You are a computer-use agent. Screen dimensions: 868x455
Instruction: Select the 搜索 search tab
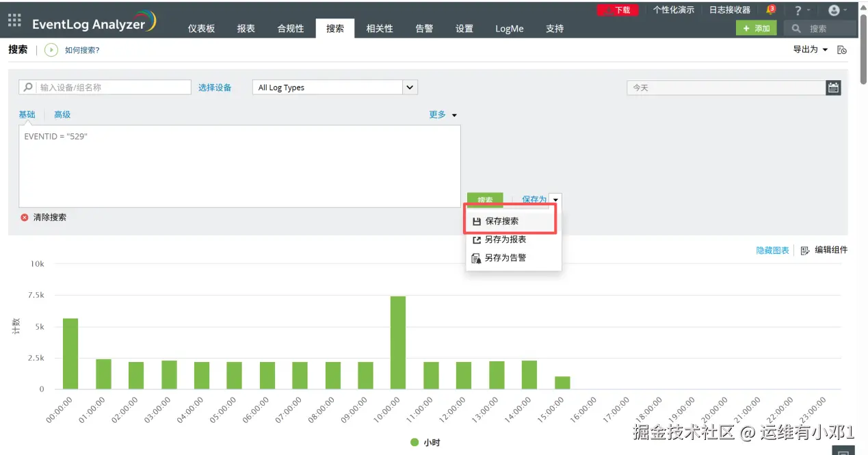point(335,28)
